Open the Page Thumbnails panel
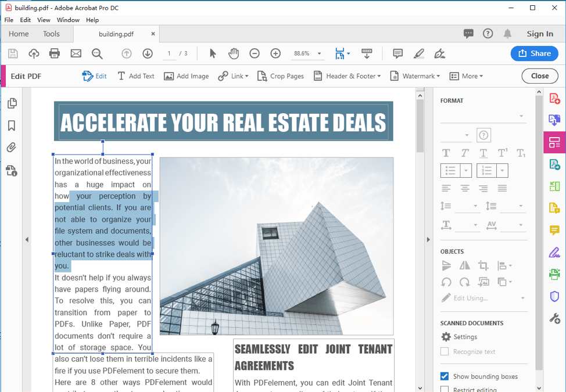Screen dimensions: 566x392 [x=12, y=103]
